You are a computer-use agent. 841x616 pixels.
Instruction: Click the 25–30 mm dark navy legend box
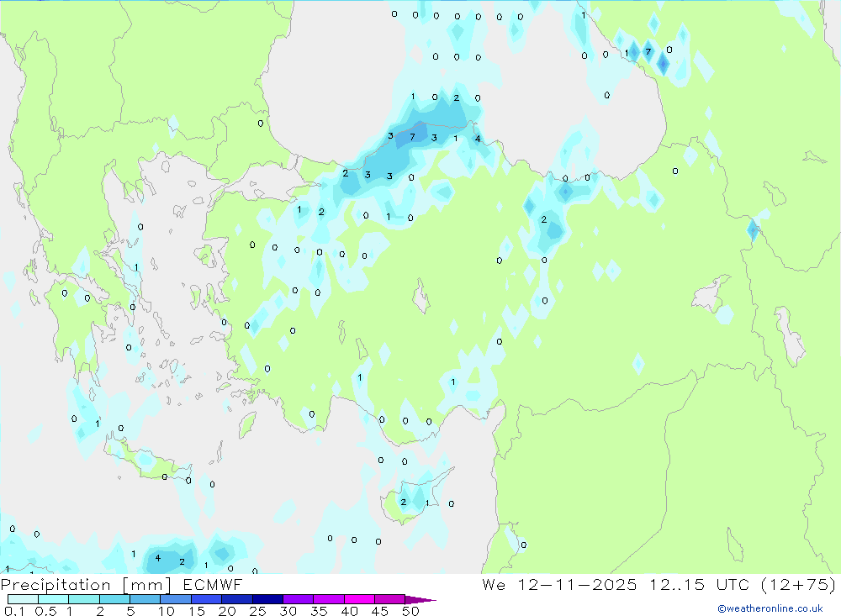point(267,599)
